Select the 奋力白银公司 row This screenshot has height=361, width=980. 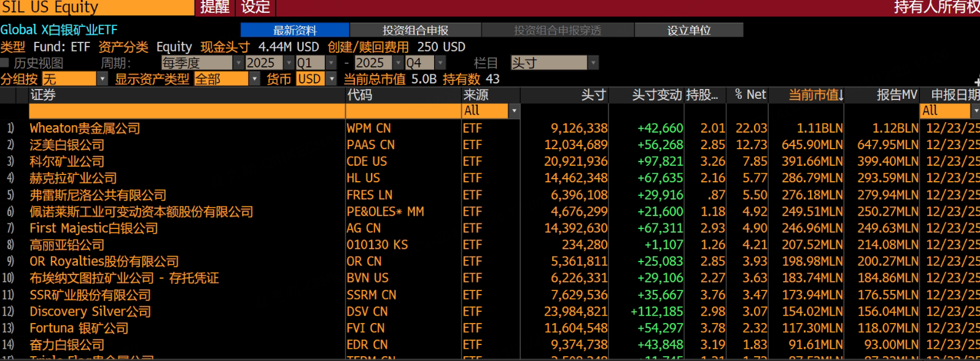pyautogui.click(x=490, y=345)
